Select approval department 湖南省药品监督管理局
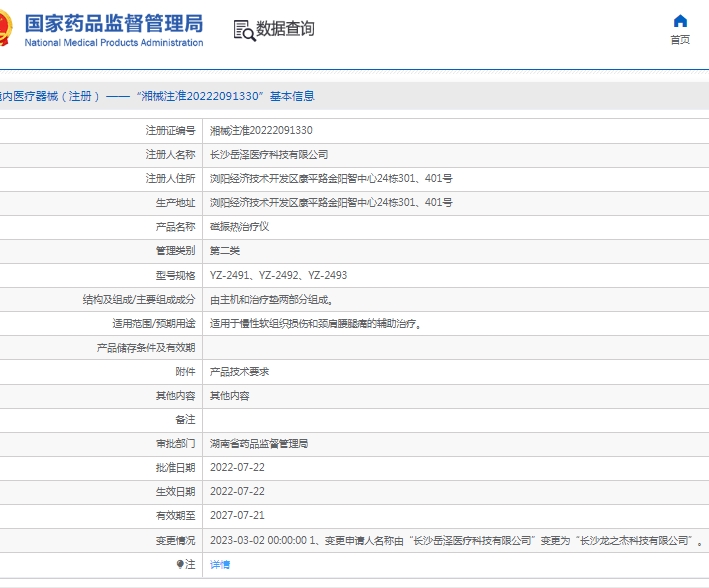This screenshot has width=709, height=588. tap(259, 444)
